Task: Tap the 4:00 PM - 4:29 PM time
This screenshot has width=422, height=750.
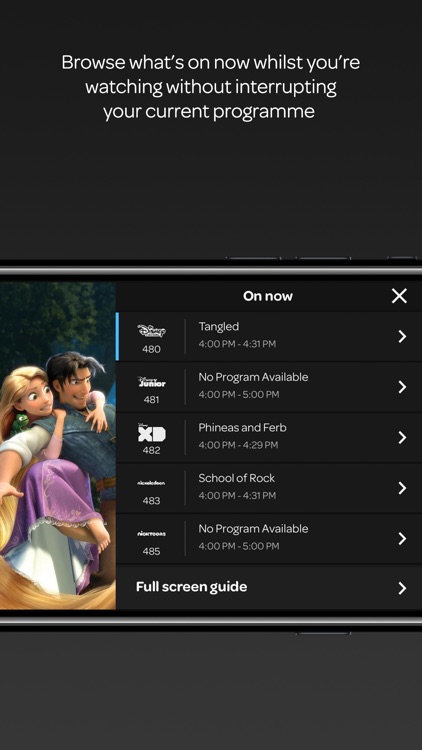Action: pyautogui.click(x=238, y=445)
